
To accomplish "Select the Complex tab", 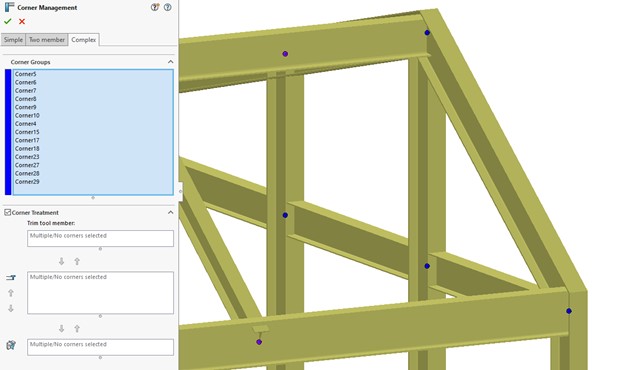I will [x=84, y=40].
